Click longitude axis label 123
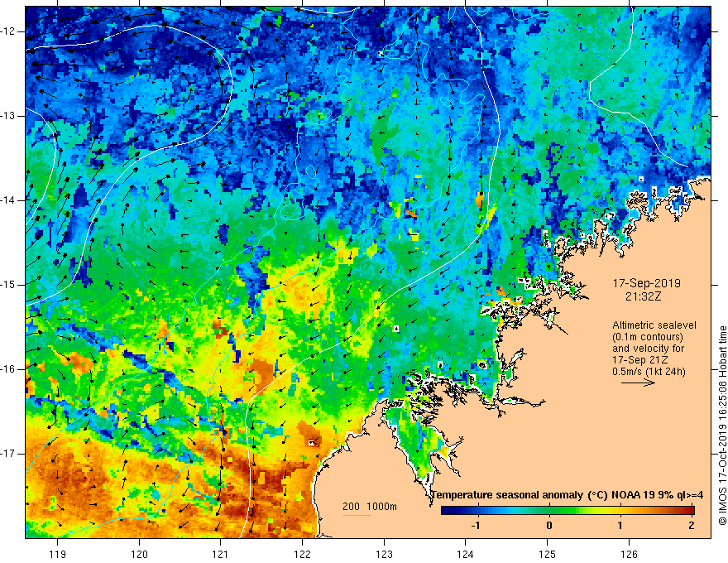Image resolution: width=728 pixels, height=563 pixels. (384, 554)
